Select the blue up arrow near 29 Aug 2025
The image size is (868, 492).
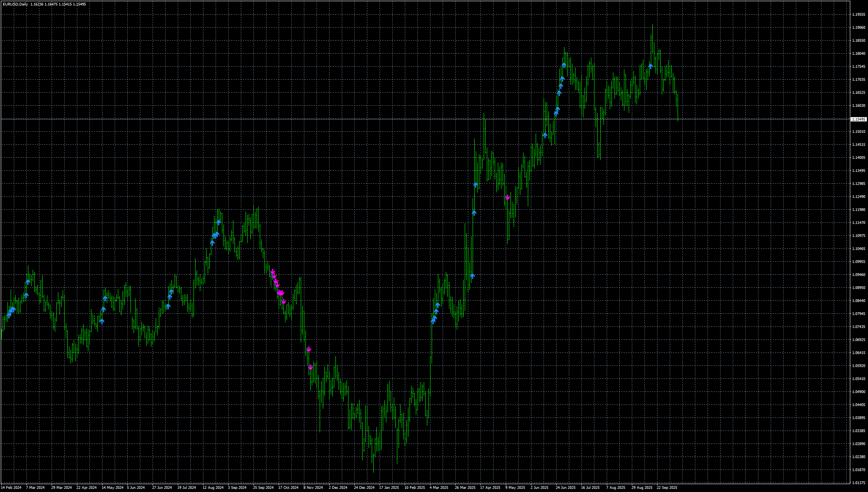coord(651,66)
